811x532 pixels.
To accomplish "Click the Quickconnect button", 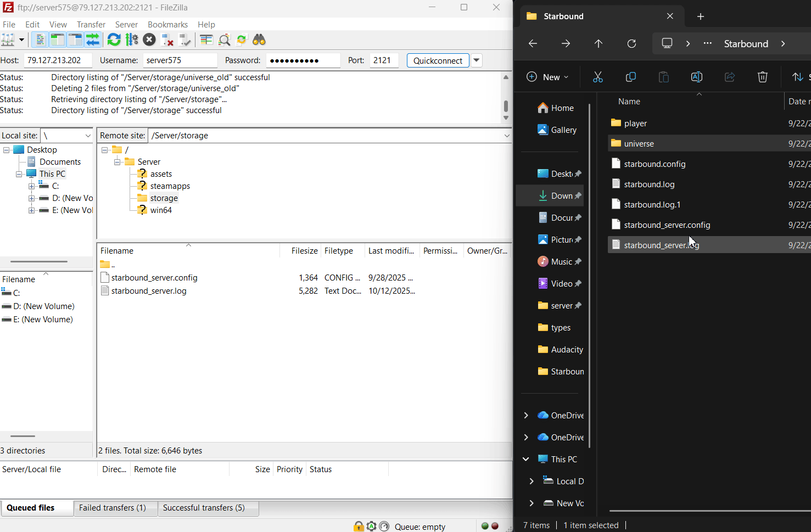I will (438, 60).
